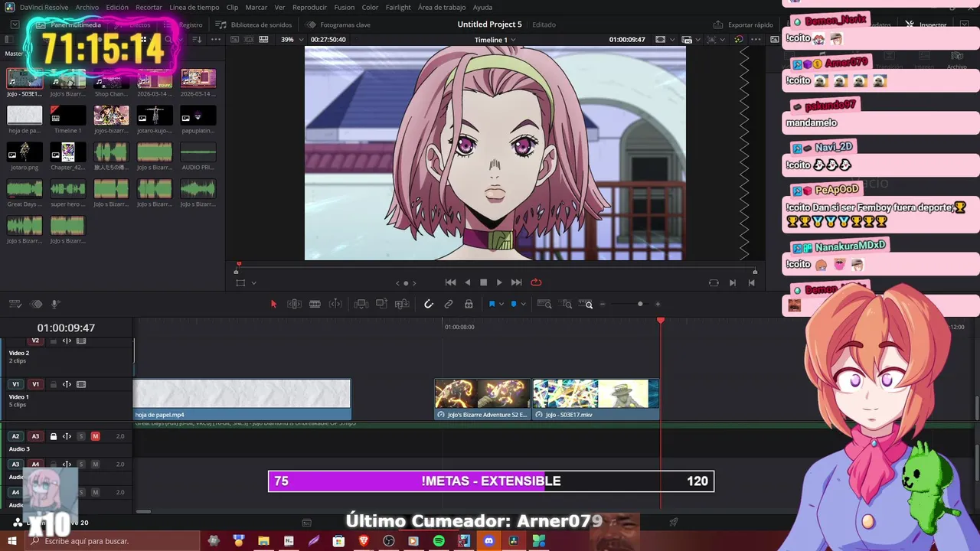Click the Replace Clip icon

coord(402,304)
